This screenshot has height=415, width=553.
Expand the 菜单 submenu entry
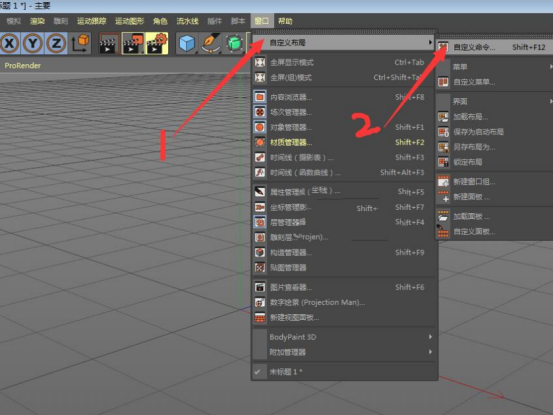pyautogui.click(x=494, y=67)
